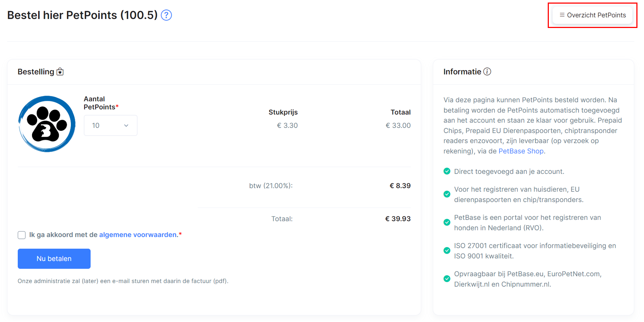Accept the algemene voorwaarden checkbox
This screenshot has height=322, width=644.
(22, 235)
